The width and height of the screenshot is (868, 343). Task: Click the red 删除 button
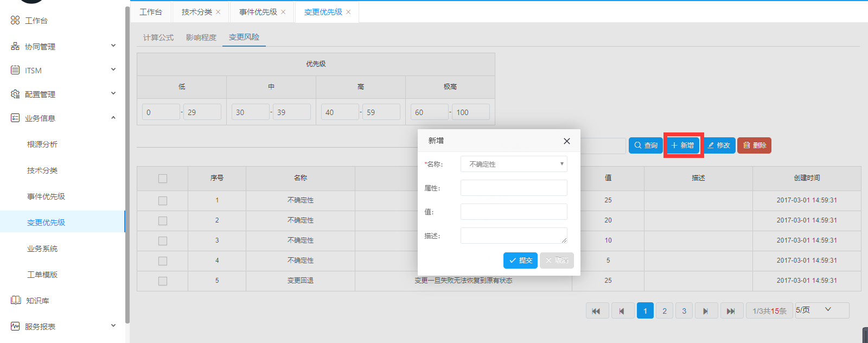coord(754,145)
